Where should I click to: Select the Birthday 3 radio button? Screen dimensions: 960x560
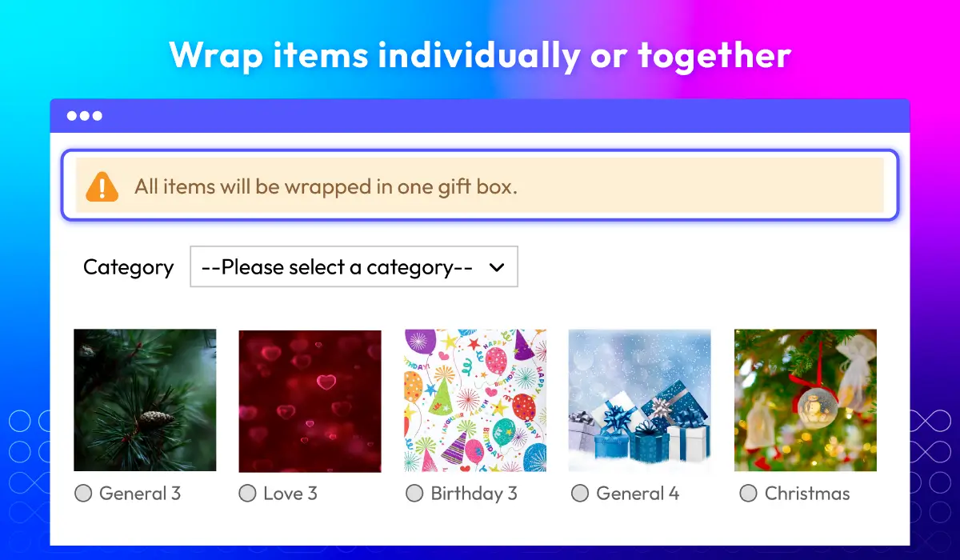click(414, 494)
